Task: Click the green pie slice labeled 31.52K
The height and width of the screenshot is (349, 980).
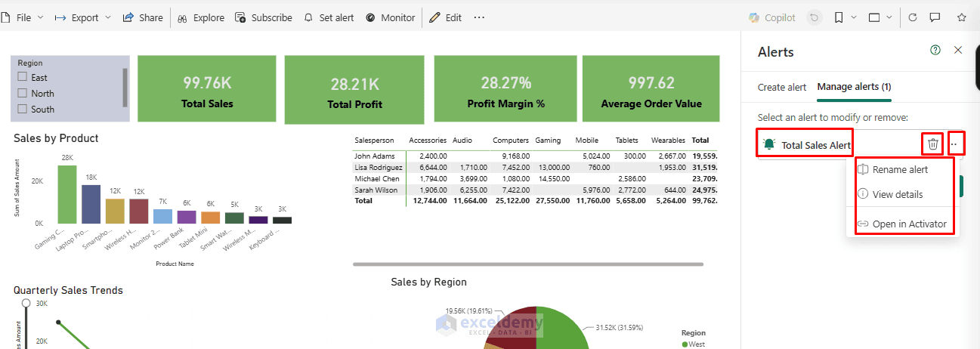Action: tap(563, 329)
